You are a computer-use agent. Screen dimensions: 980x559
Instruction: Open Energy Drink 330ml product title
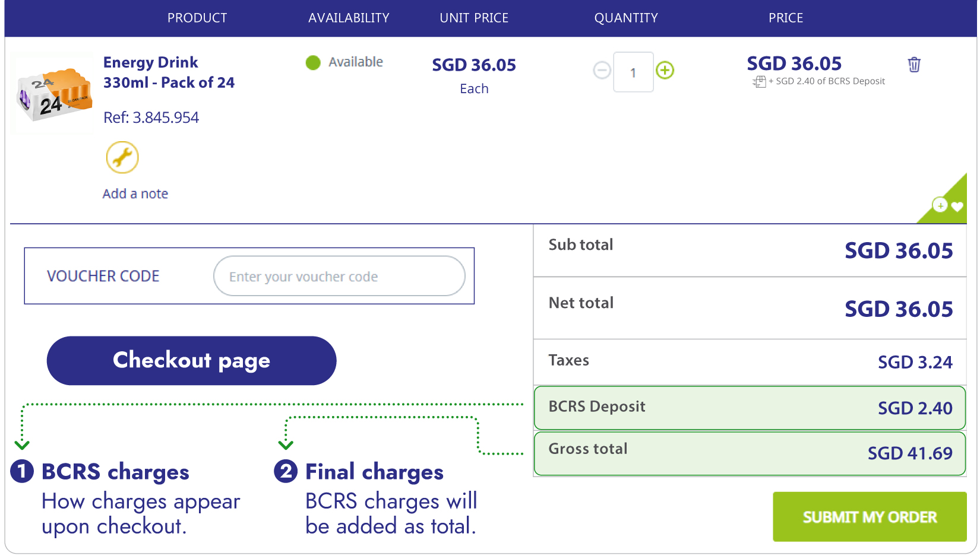click(169, 72)
